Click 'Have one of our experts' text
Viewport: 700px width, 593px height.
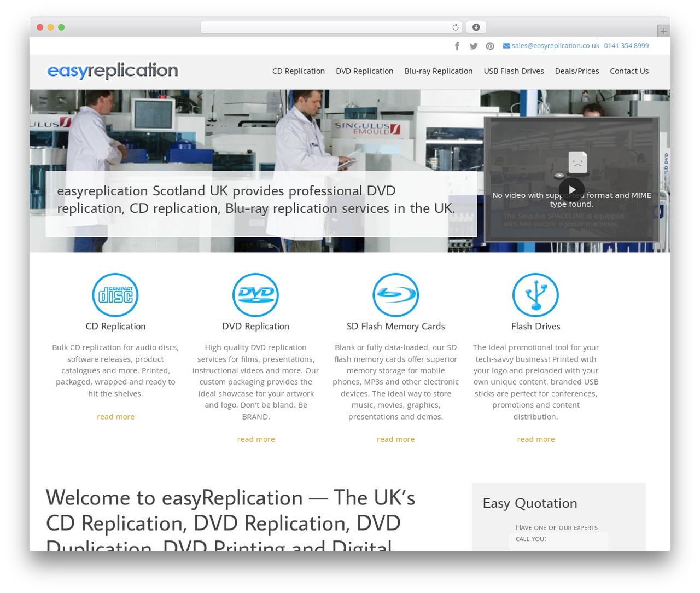coord(557,528)
